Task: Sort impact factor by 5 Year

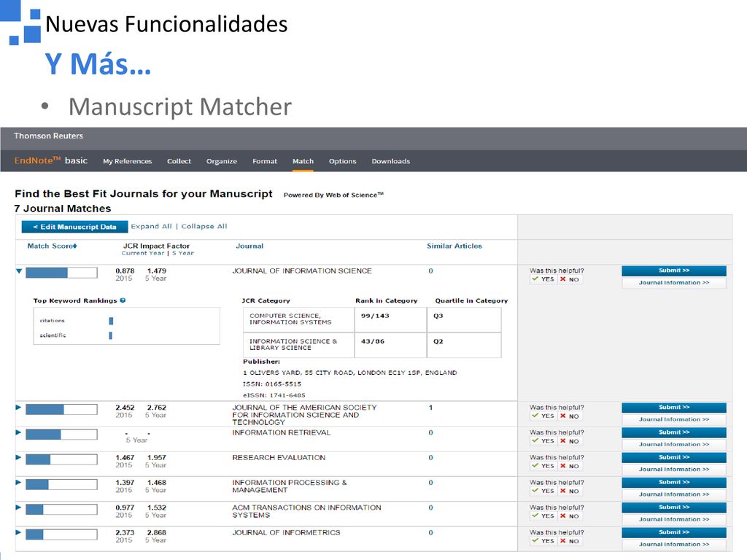Action: (x=183, y=253)
